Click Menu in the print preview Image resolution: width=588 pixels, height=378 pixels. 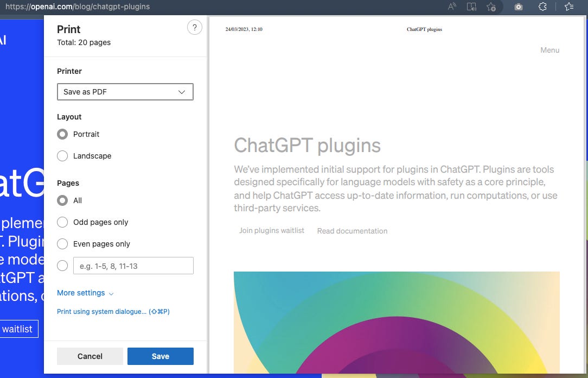(549, 51)
